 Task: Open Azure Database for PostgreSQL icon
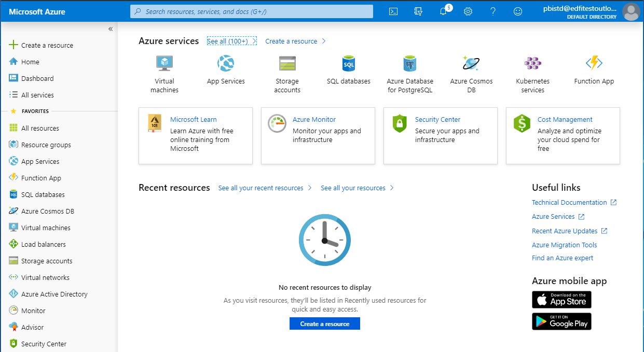tap(410, 64)
